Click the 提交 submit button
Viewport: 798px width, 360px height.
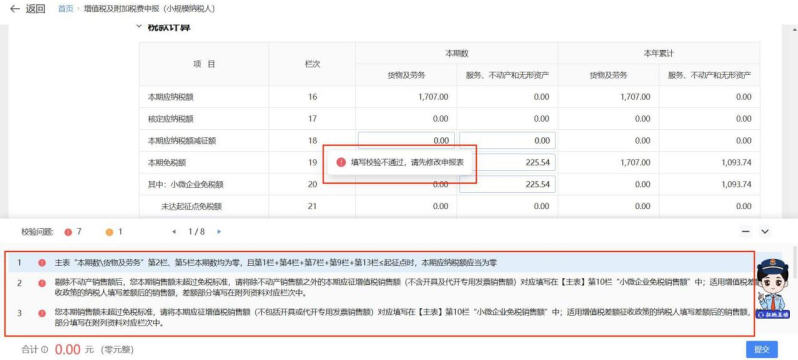tap(761, 350)
